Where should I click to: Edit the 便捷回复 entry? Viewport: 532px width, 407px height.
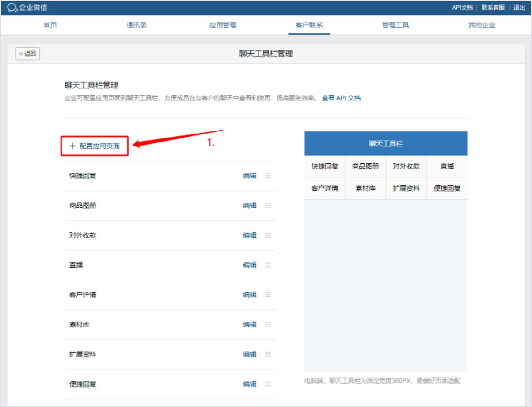250,384
